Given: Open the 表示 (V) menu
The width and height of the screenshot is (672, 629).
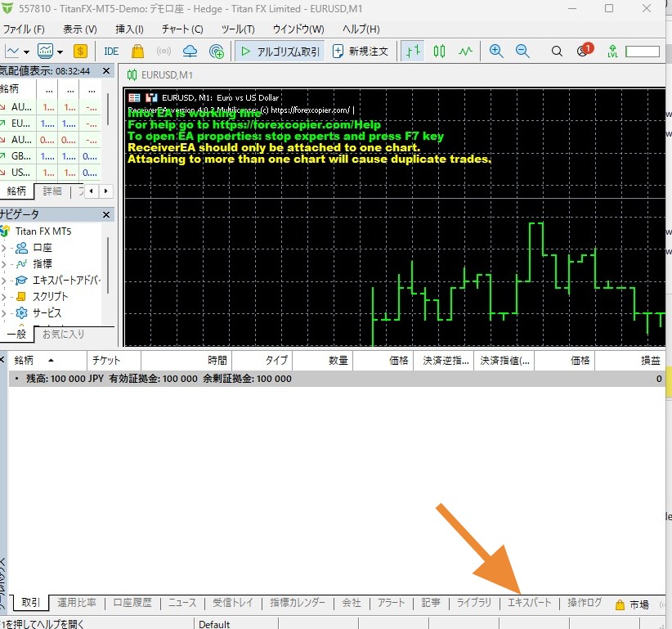Looking at the screenshot, I should pos(80,29).
